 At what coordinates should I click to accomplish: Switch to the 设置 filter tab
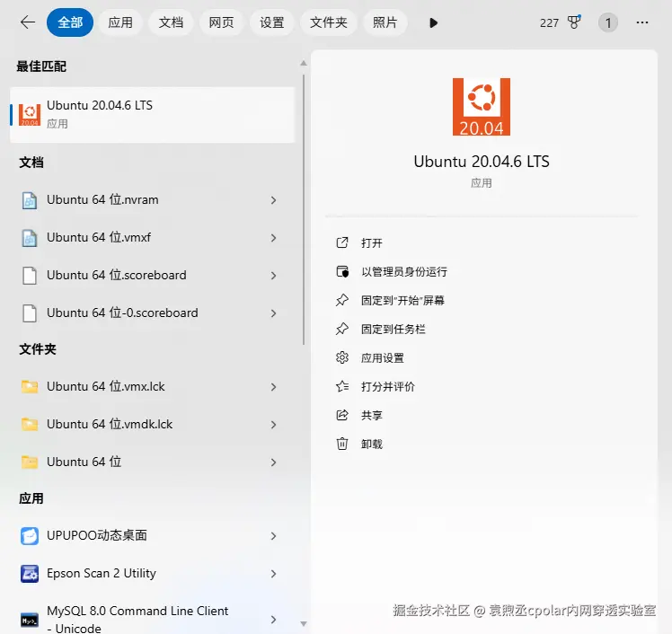click(271, 22)
